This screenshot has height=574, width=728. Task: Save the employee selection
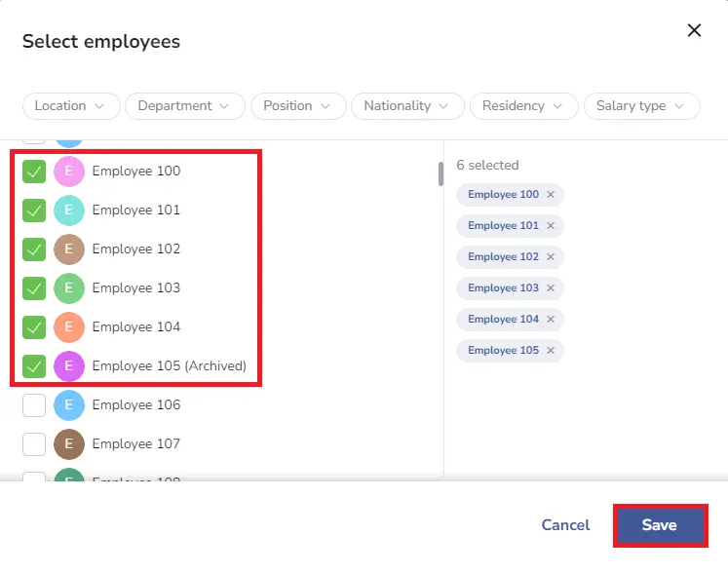click(x=660, y=525)
